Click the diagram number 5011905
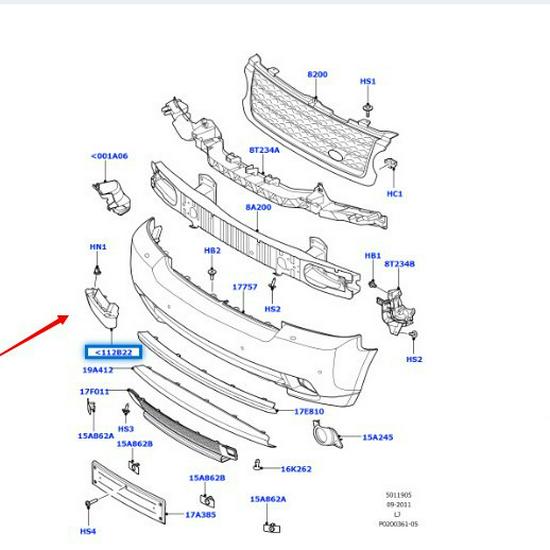This screenshot has height=550, width=550. [x=398, y=495]
